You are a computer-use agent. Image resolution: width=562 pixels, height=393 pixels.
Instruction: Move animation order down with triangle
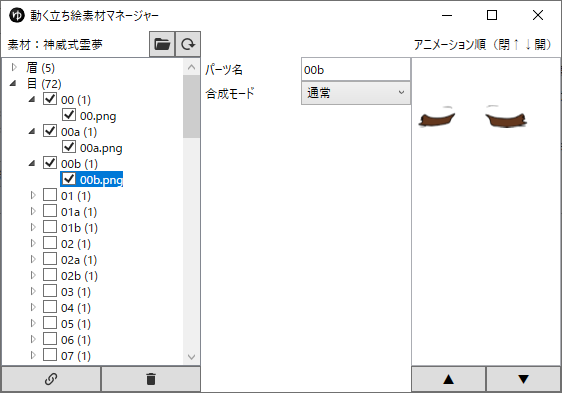click(523, 379)
